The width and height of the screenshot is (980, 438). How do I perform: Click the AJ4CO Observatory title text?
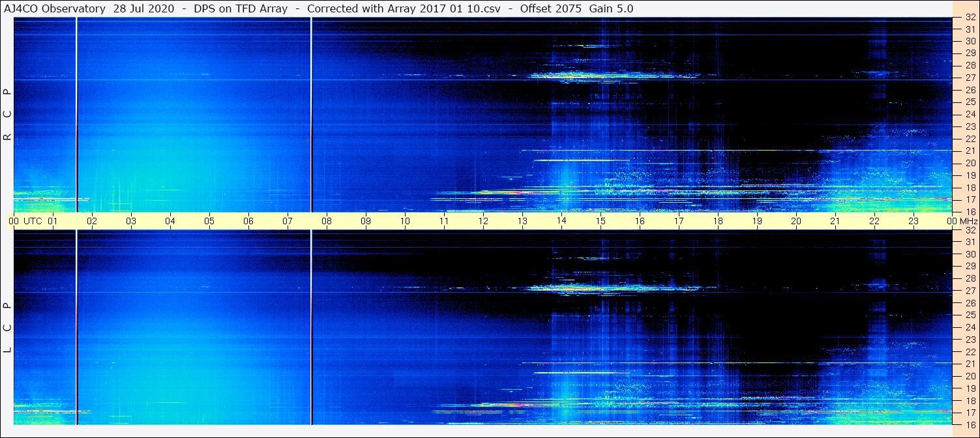(55, 8)
